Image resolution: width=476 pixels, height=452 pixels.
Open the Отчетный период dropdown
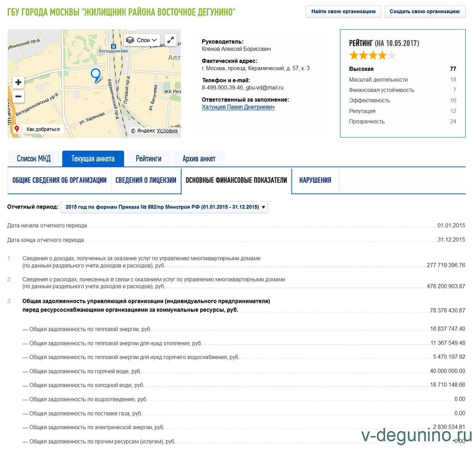coord(165,207)
